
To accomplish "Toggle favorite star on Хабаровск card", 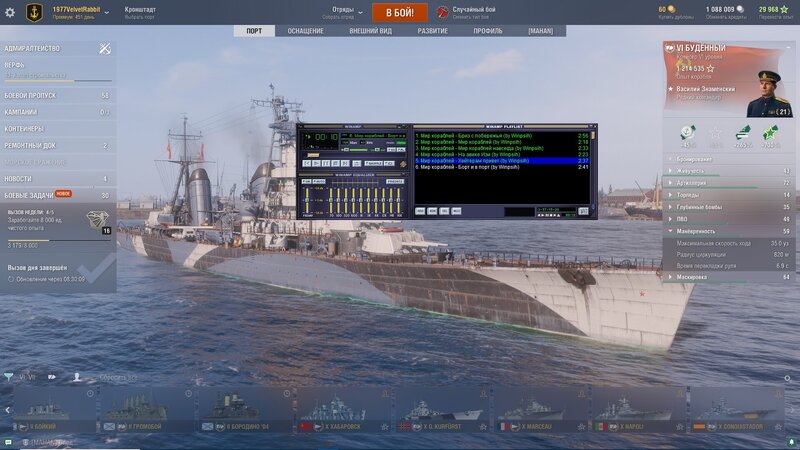I will coord(385,427).
